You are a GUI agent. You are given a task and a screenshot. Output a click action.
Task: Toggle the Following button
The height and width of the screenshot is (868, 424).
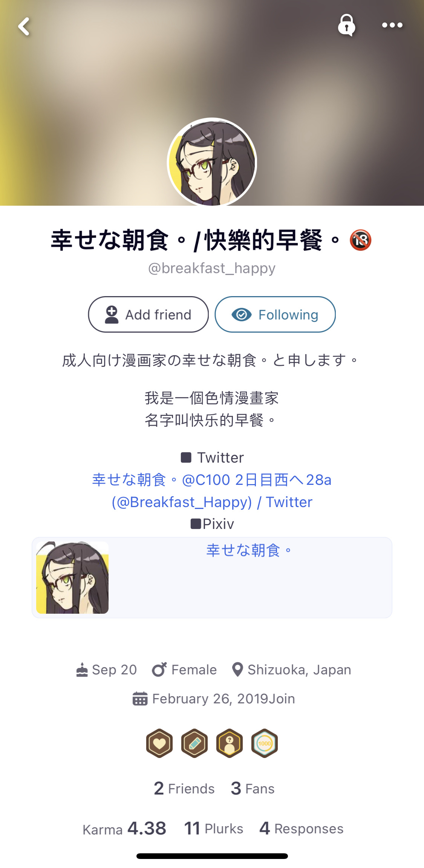[275, 314]
